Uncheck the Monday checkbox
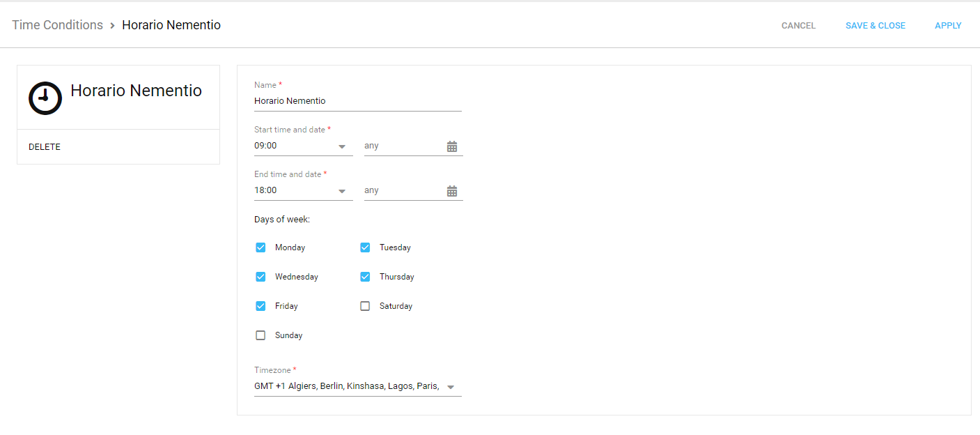 point(260,247)
